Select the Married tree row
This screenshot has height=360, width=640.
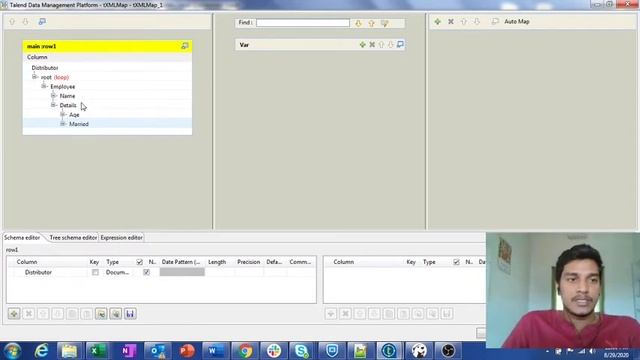click(107, 124)
